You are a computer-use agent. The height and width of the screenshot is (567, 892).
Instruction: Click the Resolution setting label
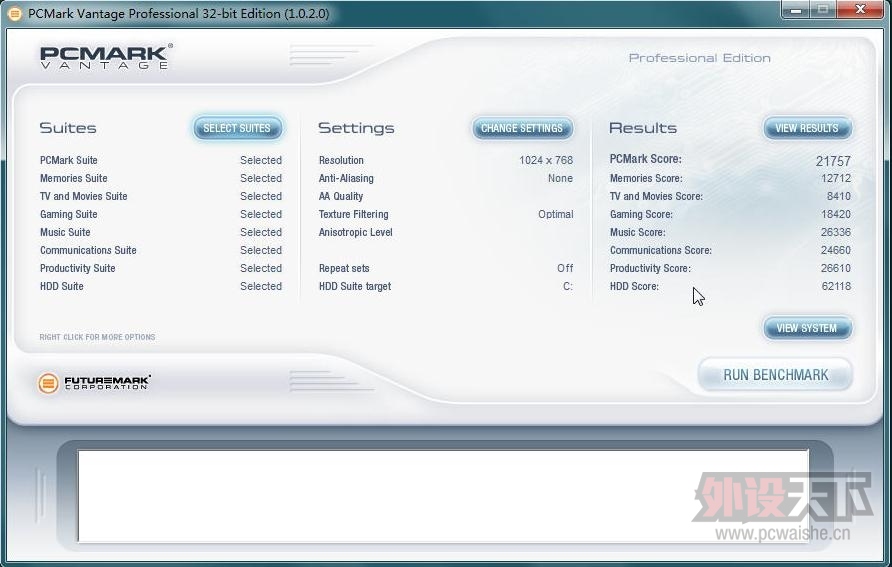coord(341,160)
